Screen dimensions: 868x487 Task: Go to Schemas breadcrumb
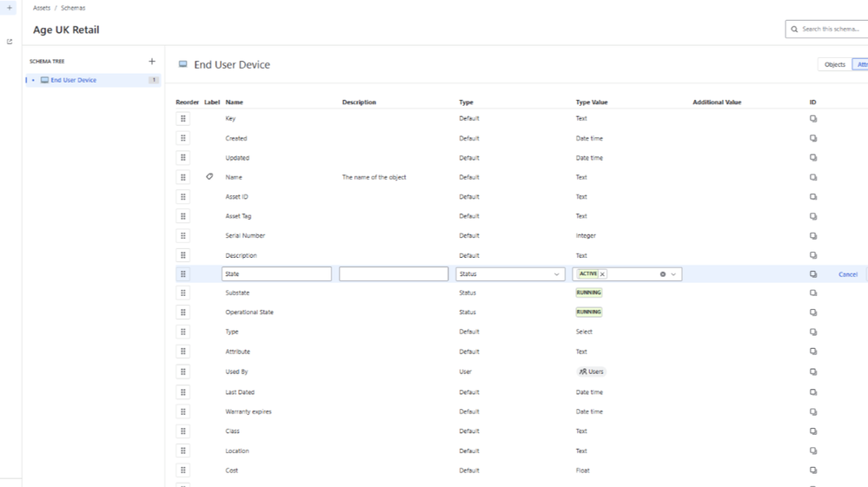pyautogui.click(x=73, y=8)
